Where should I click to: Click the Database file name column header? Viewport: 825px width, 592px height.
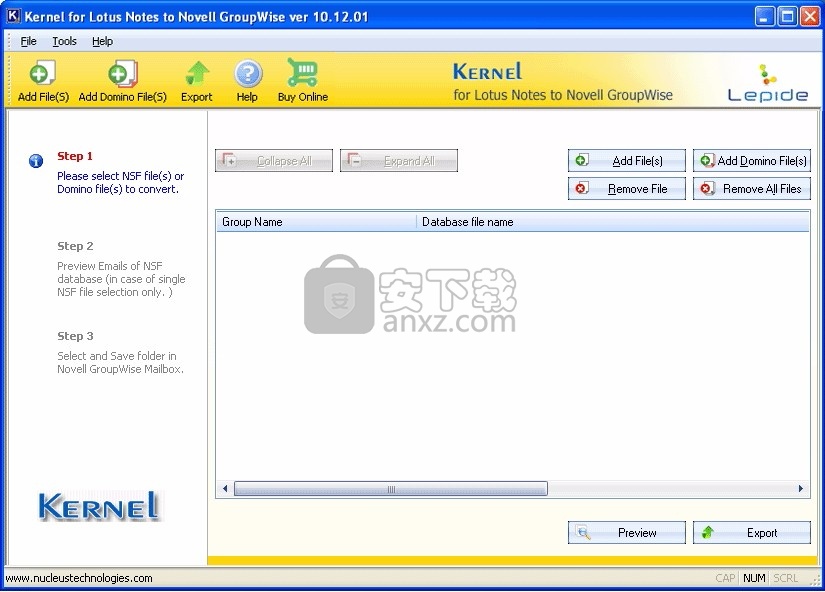pyautogui.click(x=613, y=222)
